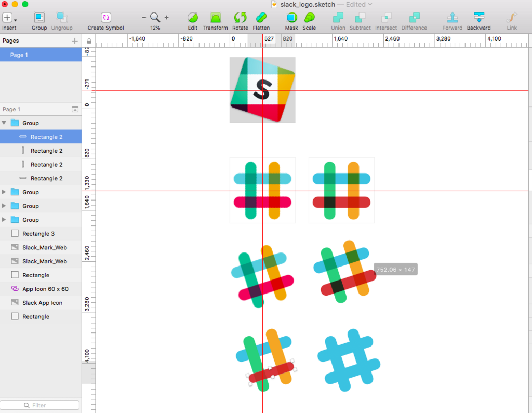Click the Group toolbar icon
This screenshot has height=413, width=532.
point(39,18)
